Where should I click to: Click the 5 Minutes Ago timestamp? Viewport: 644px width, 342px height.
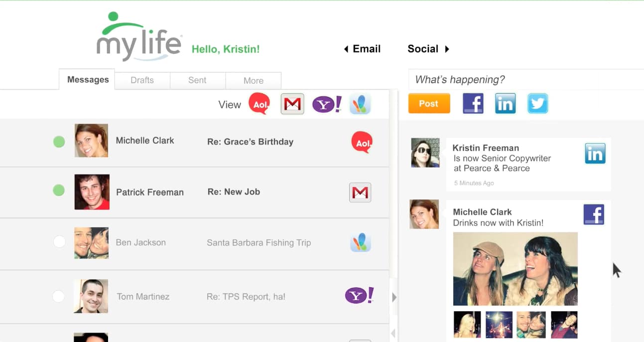474,183
